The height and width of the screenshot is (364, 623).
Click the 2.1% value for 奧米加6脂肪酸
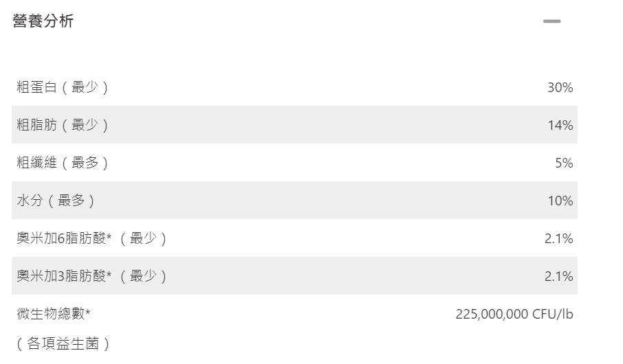click(558, 238)
